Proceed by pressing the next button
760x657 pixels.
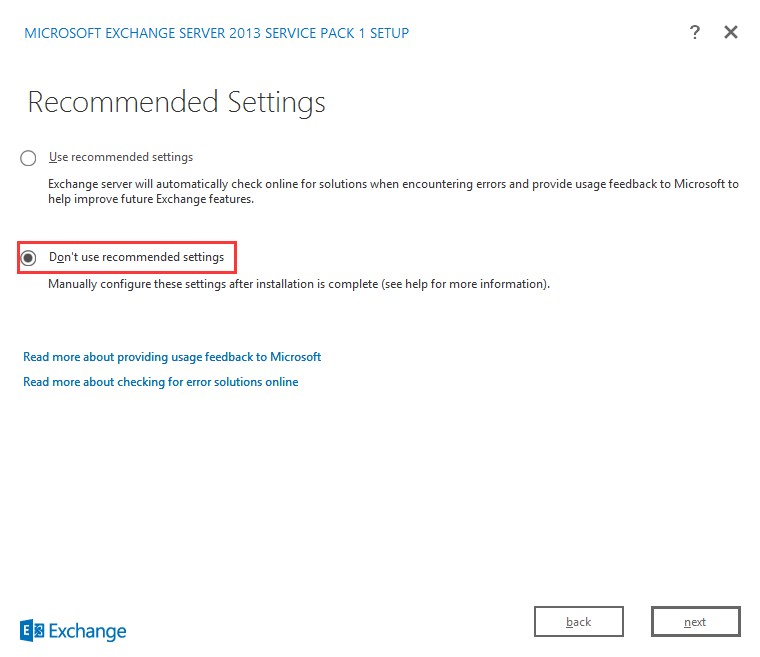(695, 622)
